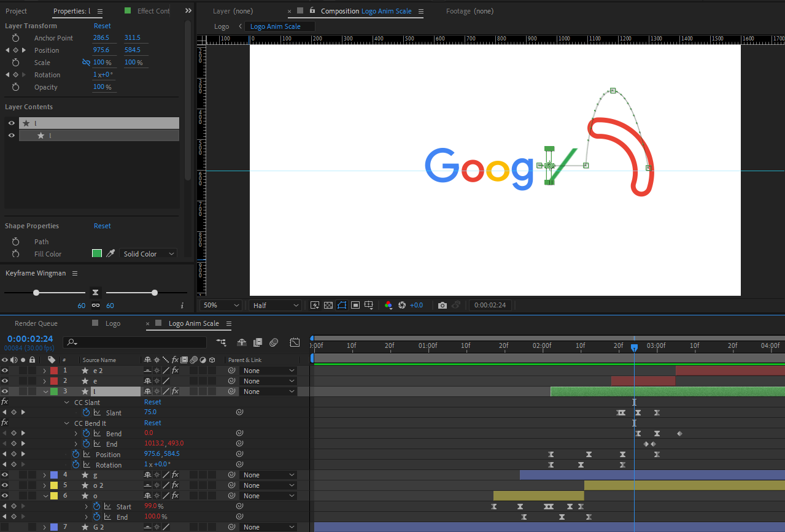
Task: Click the timeline layer search field
Action: pyautogui.click(x=135, y=342)
